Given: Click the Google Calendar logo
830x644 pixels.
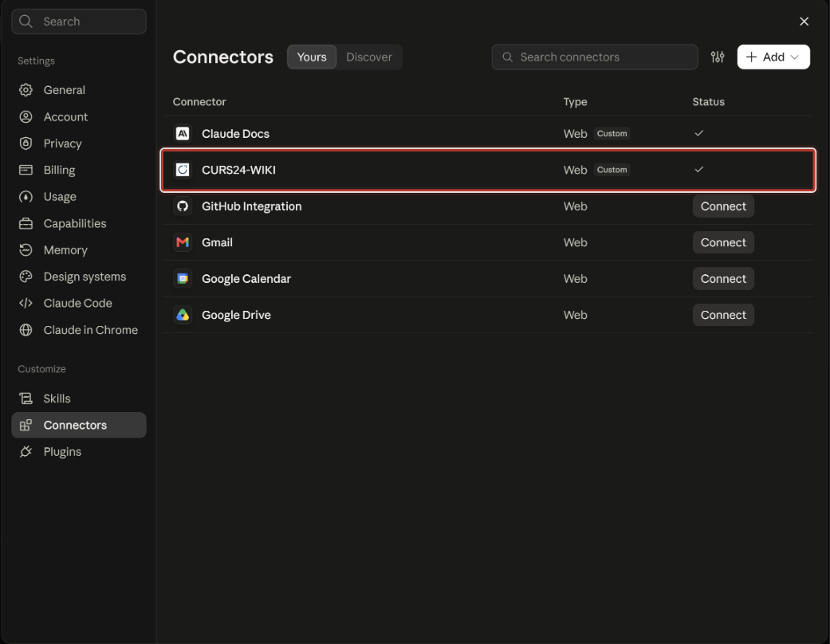Looking at the screenshot, I should click(x=183, y=279).
